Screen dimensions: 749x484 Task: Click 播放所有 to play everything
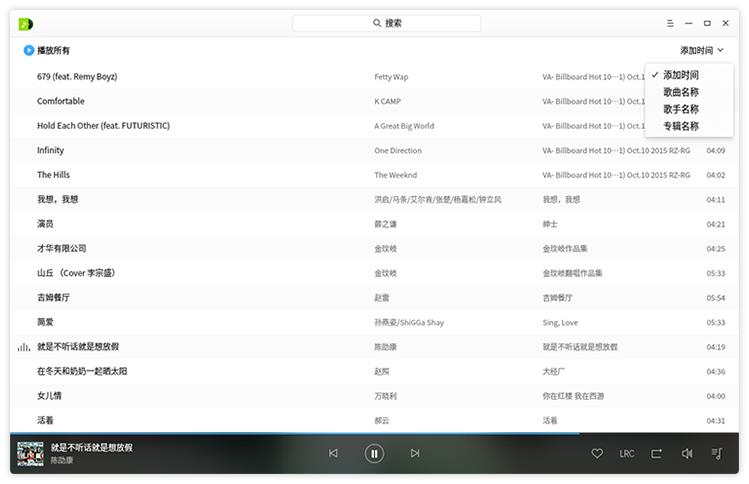(x=53, y=50)
